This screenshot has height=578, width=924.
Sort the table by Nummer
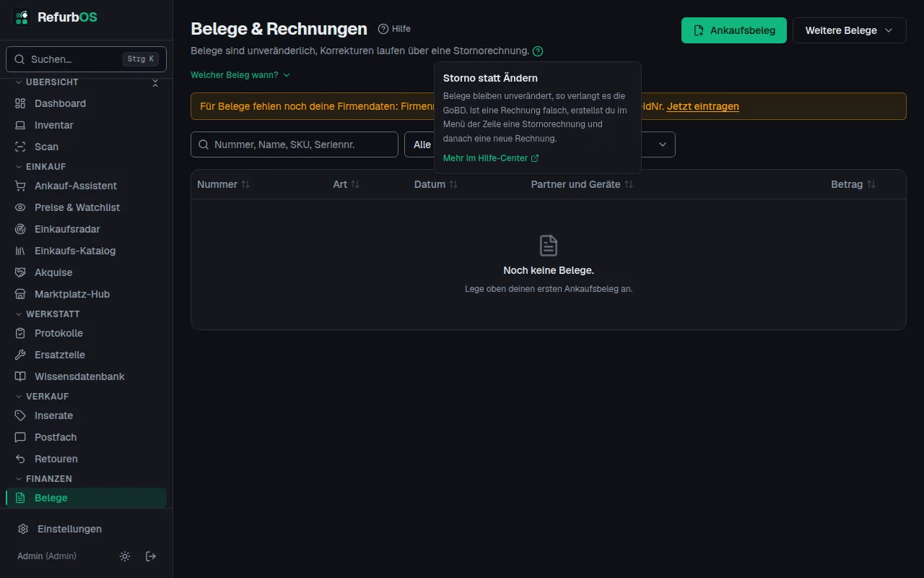coord(223,184)
